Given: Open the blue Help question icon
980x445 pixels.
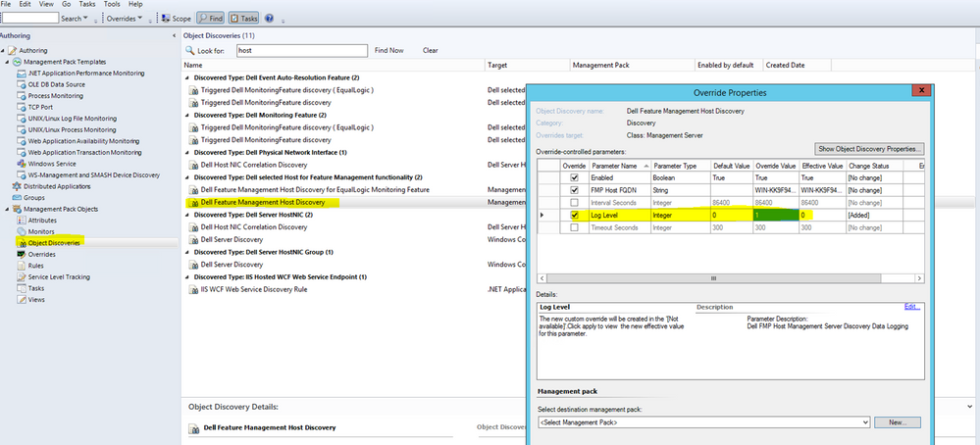Looking at the screenshot, I should pos(269,19).
